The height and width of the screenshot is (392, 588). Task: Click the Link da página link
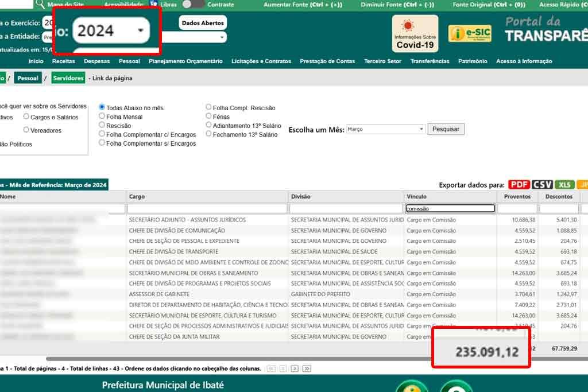[x=112, y=78]
